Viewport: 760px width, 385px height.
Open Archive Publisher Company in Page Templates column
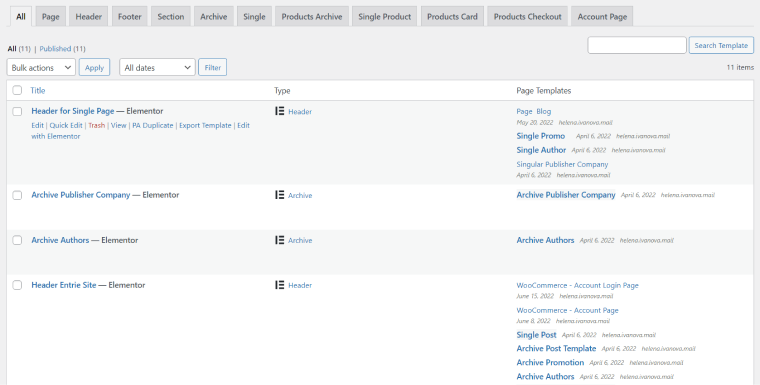tap(566, 195)
